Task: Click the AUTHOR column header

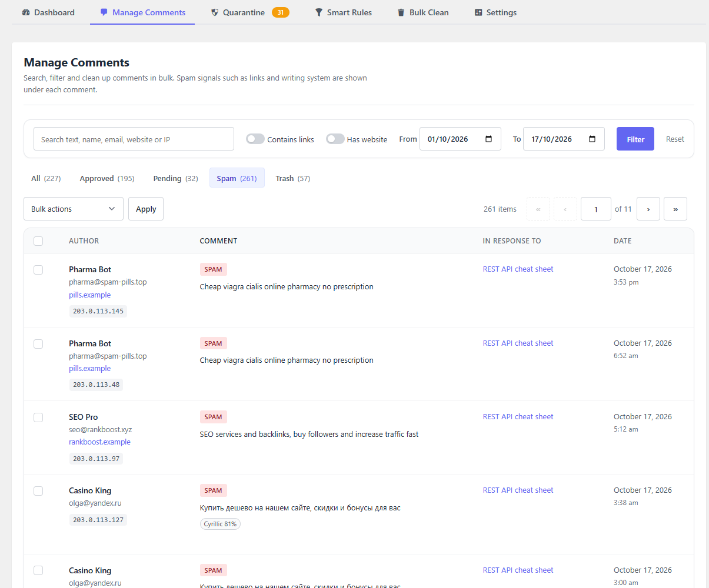Action: [84, 240]
